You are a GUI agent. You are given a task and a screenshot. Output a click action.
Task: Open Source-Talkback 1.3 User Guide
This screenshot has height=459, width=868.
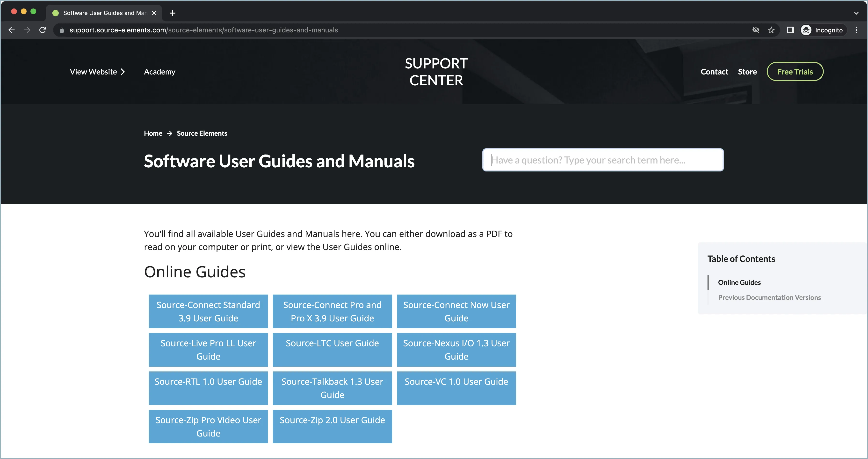pyautogui.click(x=332, y=388)
